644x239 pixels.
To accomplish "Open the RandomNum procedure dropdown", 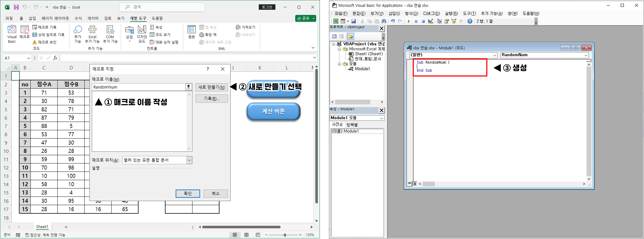I will pyautogui.click(x=586, y=55).
